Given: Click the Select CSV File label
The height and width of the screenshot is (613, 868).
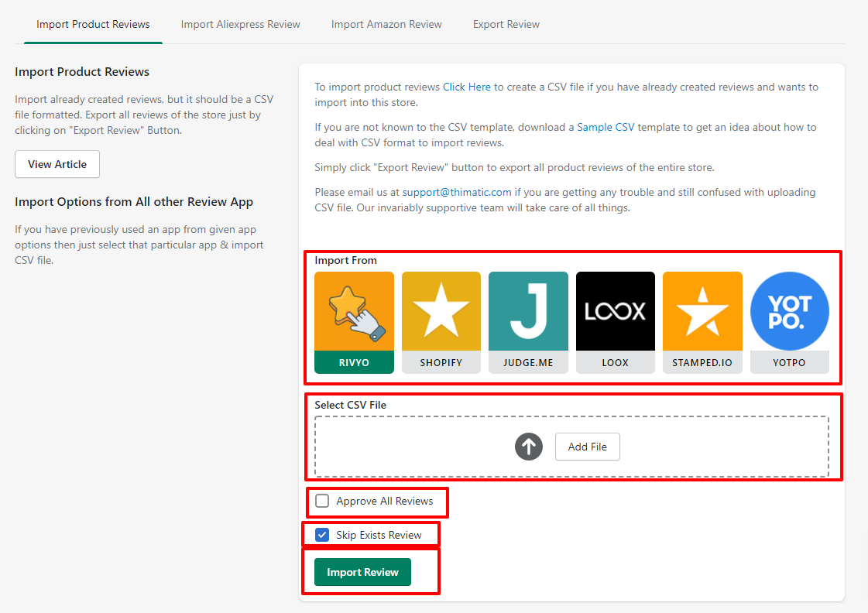Looking at the screenshot, I should click(x=351, y=405).
